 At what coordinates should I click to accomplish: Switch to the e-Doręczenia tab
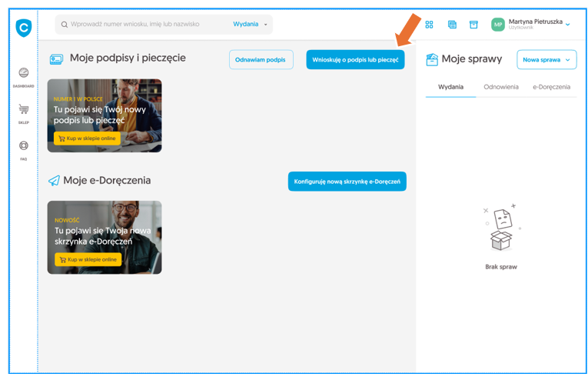pos(551,87)
